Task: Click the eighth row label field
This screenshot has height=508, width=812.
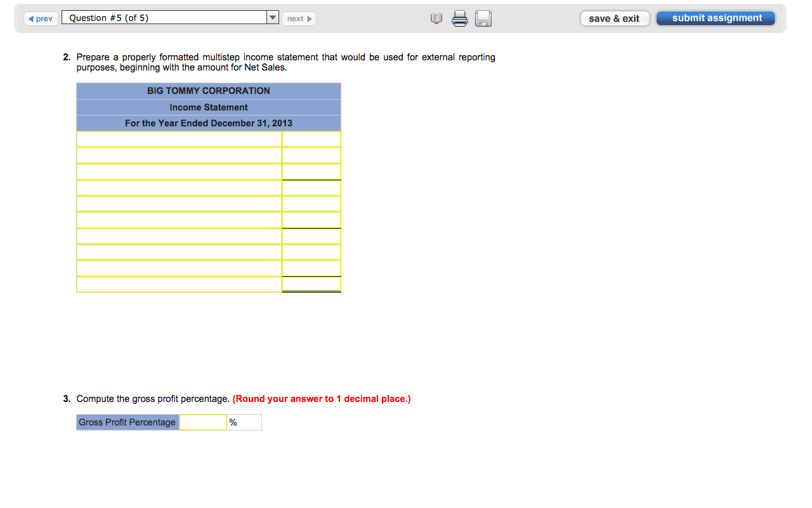Action: [x=179, y=252]
